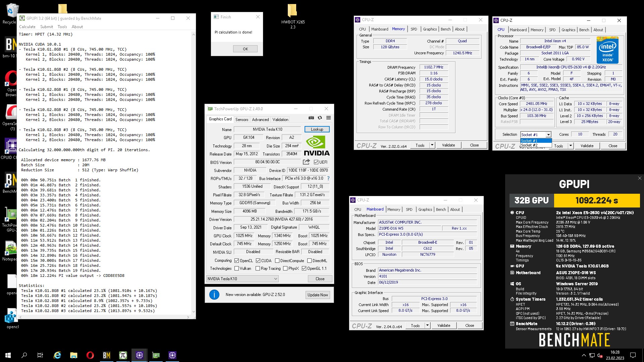This screenshot has height=362, width=644.
Task: Click the GPU-Z Name field NVIDIA Tesla K10
Action: click(x=267, y=129)
